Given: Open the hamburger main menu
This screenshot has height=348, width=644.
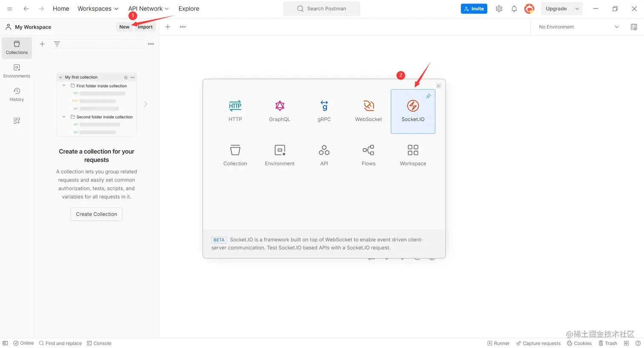Looking at the screenshot, I should click(x=10, y=9).
